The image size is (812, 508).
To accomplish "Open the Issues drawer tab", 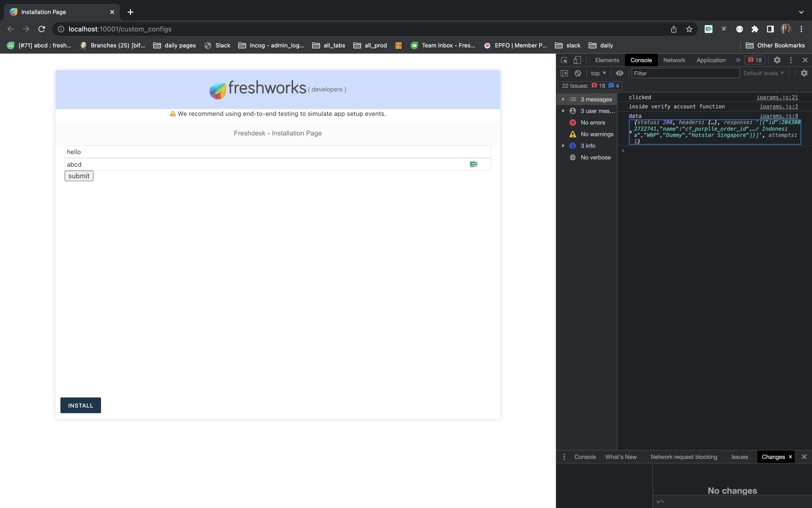I will click(739, 457).
